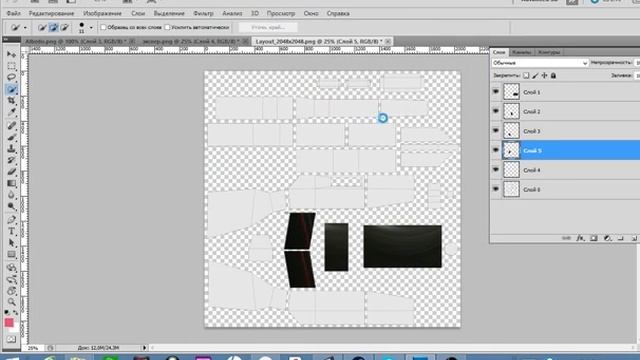Select the Spot Healing Brush tool
Viewport: 640px width, 360px height.
click(x=11, y=126)
